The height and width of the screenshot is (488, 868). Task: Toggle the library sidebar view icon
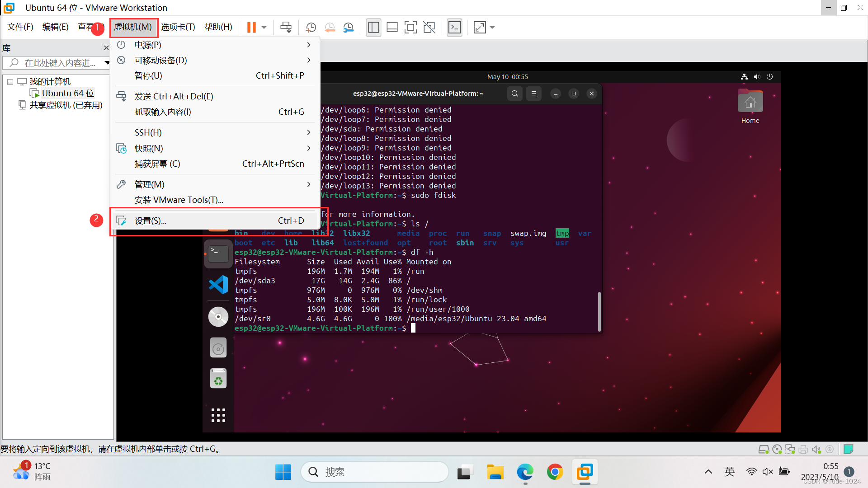[373, 27]
